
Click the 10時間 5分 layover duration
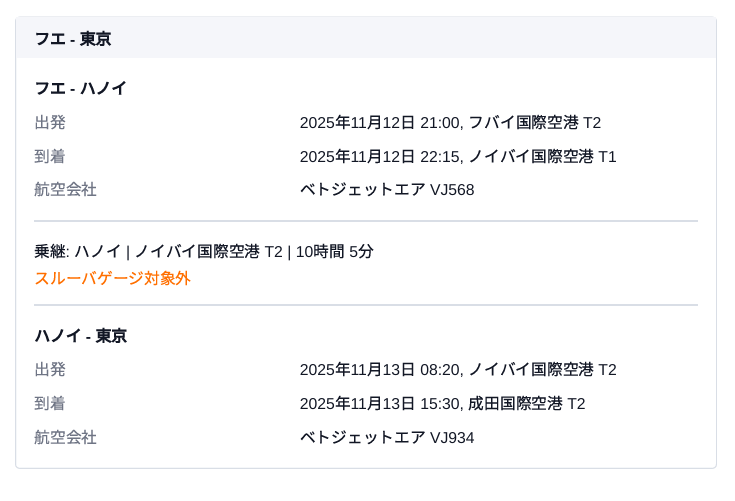point(334,252)
